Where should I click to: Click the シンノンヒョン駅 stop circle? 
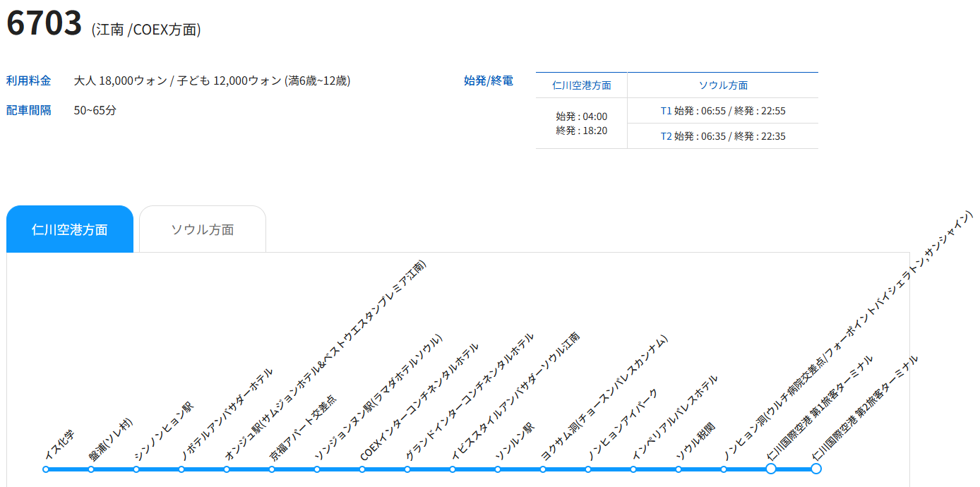point(136,469)
